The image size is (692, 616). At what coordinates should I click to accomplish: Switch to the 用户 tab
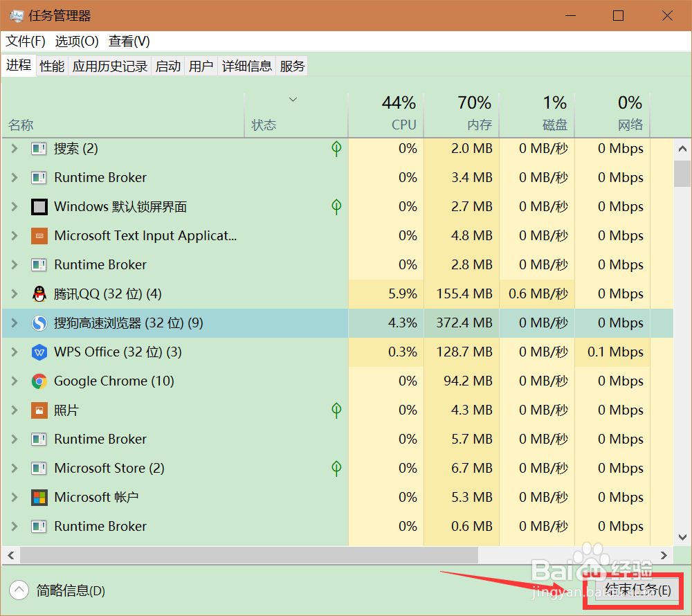point(201,66)
